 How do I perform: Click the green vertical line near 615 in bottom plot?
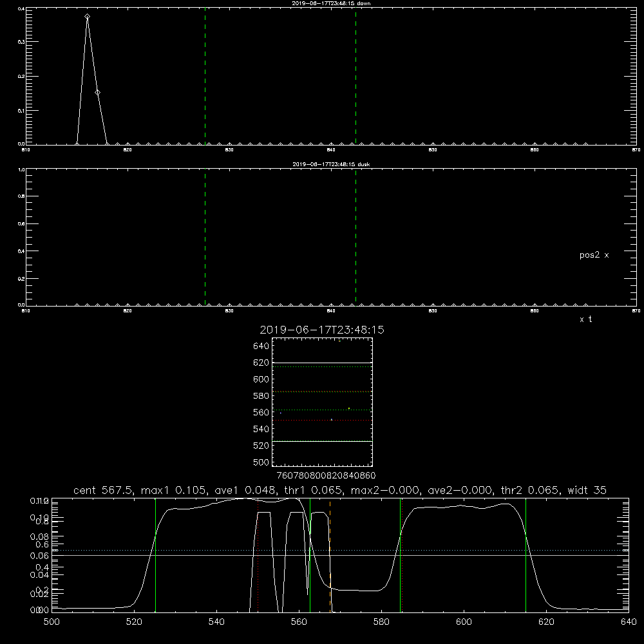(x=526, y=554)
